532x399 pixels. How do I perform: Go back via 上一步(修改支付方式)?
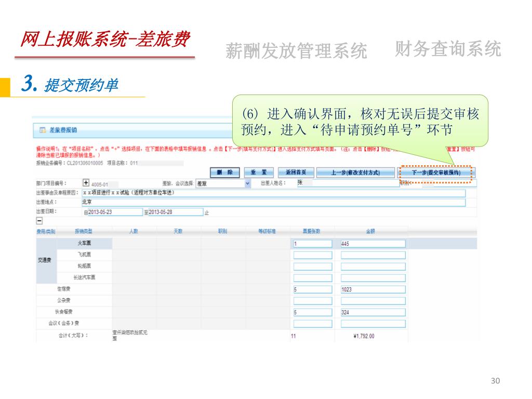(355, 172)
